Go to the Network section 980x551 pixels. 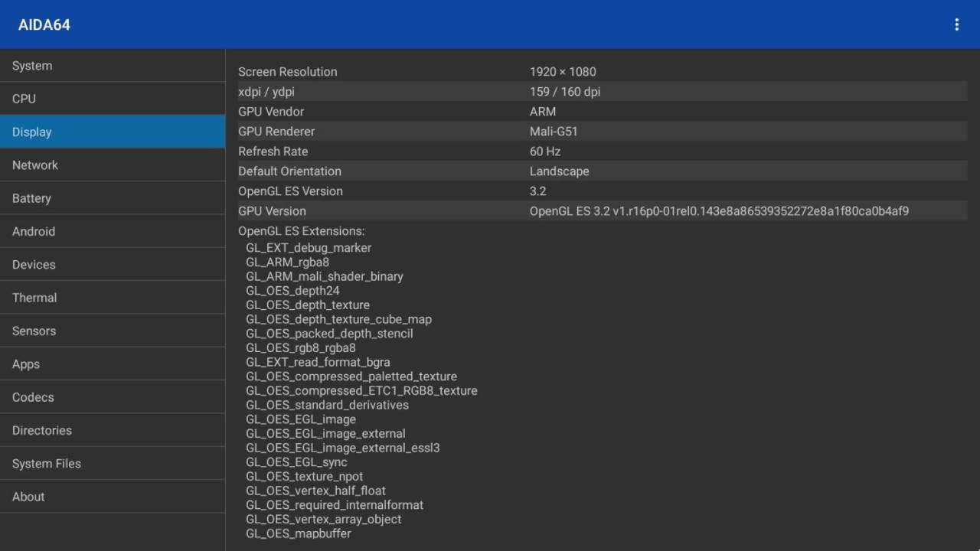(113, 165)
